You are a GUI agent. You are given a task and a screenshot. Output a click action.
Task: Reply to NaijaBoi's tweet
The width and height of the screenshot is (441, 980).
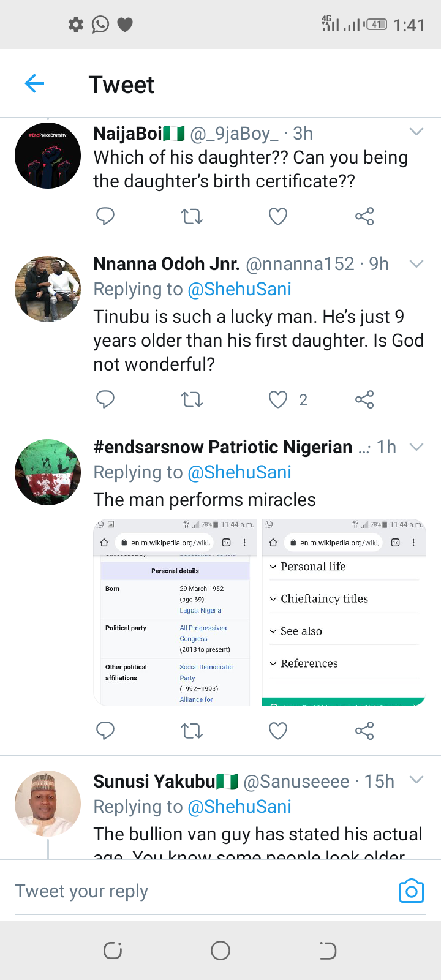[105, 216]
